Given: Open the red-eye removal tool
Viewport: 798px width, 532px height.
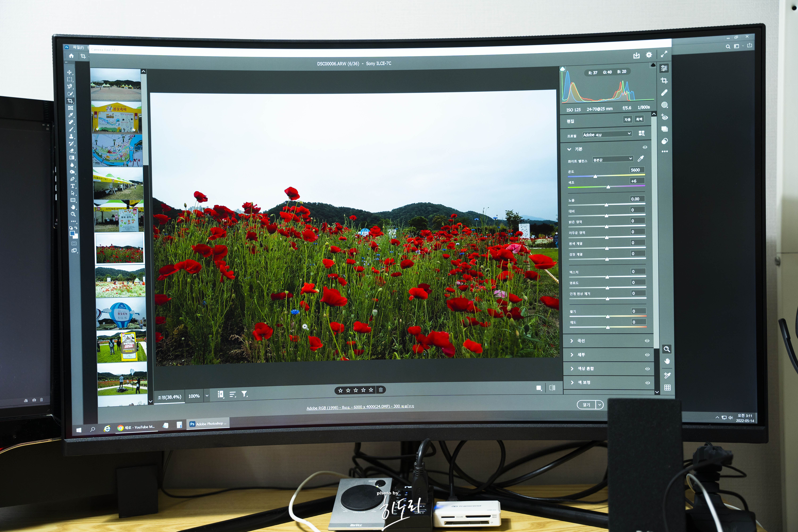Looking at the screenshot, I should [x=664, y=117].
